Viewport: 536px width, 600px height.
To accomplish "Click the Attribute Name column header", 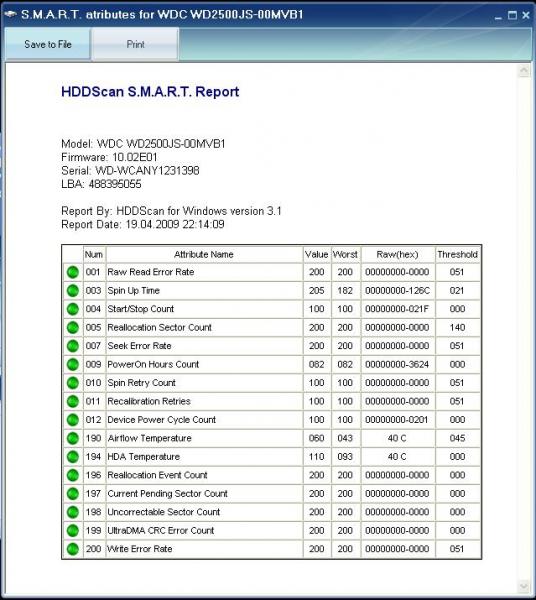I will (x=204, y=254).
